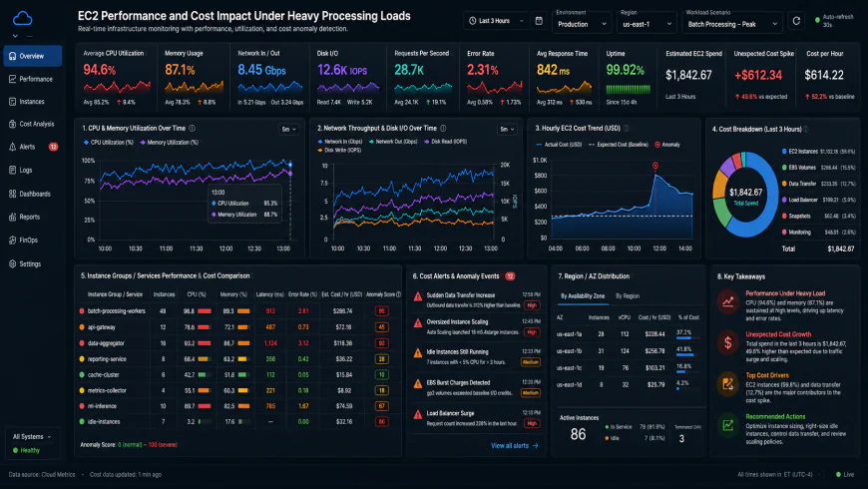Image resolution: width=868 pixels, height=489 pixels.
Task: Toggle Disk Read (IOPS) legend series
Action: pos(446,142)
